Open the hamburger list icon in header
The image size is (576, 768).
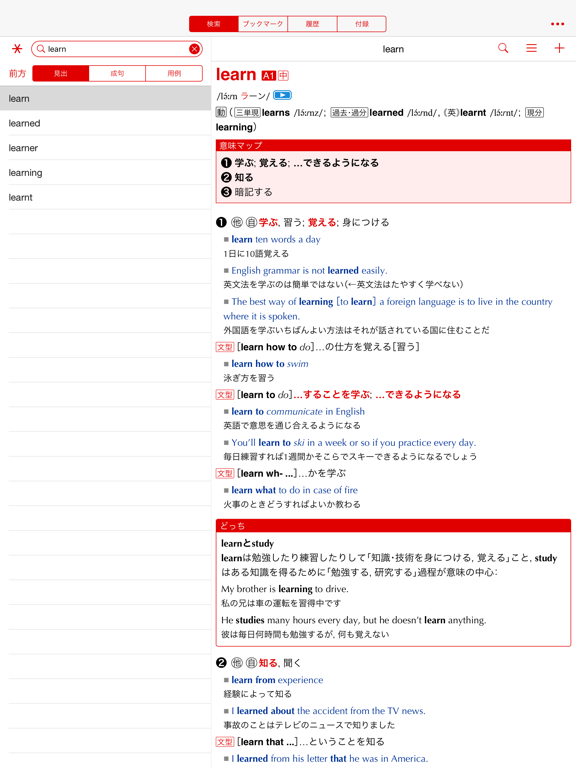tap(531, 48)
